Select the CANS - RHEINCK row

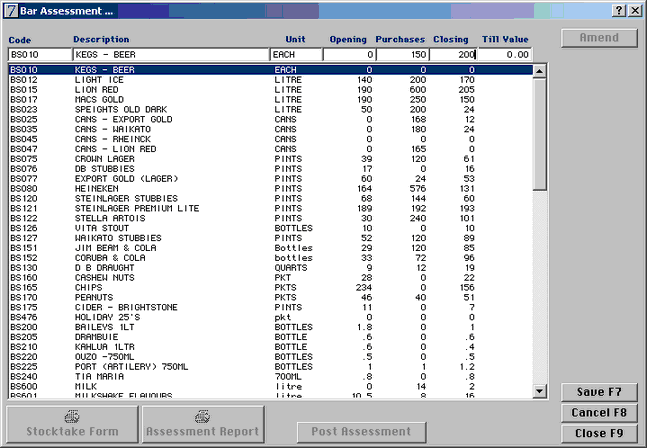coord(271,139)
